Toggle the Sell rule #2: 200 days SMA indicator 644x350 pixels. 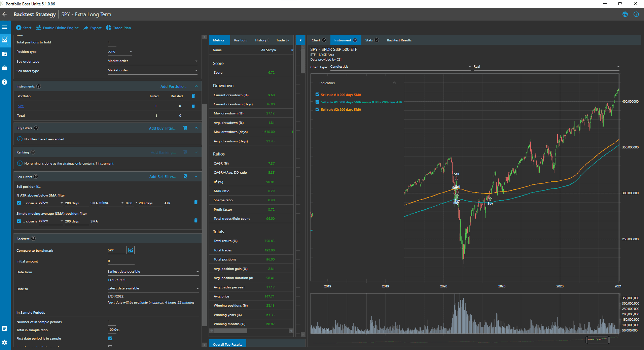point(317,109)
